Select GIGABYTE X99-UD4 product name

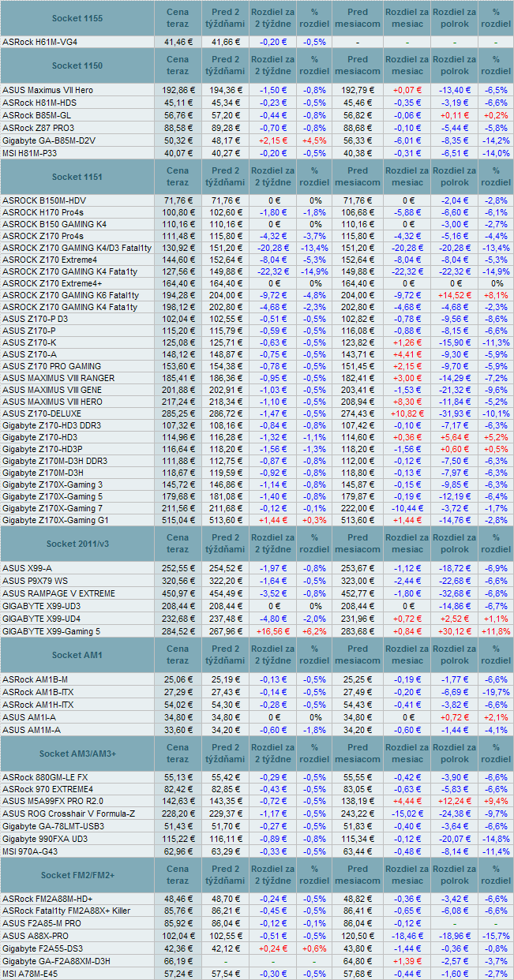(x=42, y=619)
